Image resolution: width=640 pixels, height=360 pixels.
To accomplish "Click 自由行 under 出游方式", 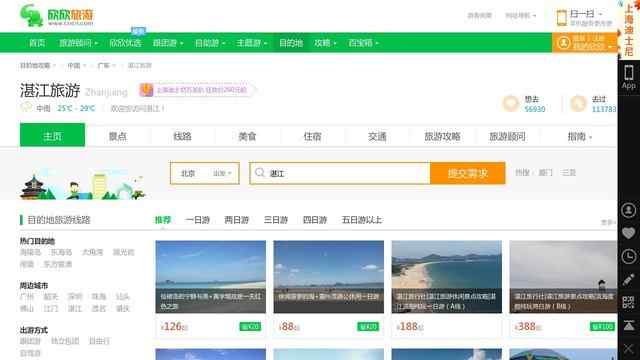I will click(99, 341).
